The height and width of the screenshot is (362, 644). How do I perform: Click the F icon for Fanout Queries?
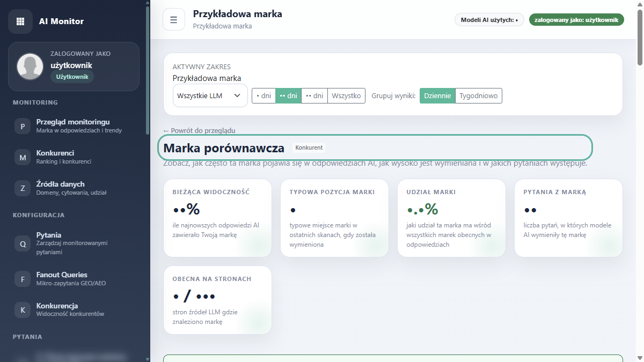23,279
